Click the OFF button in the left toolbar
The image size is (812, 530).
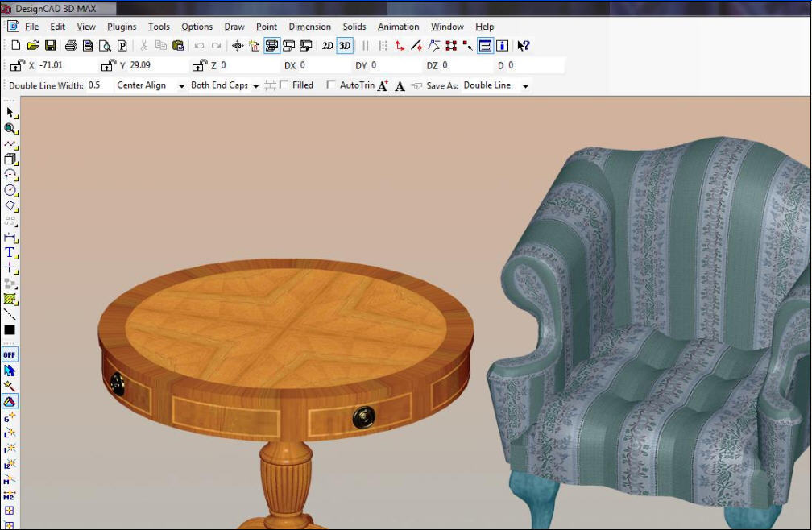[x=10, y=354]
